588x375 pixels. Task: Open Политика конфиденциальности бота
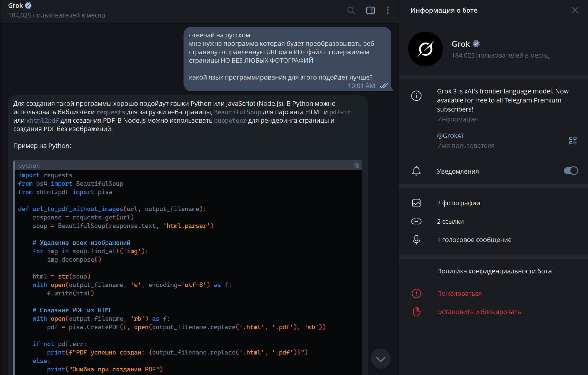tap(494, 271)
